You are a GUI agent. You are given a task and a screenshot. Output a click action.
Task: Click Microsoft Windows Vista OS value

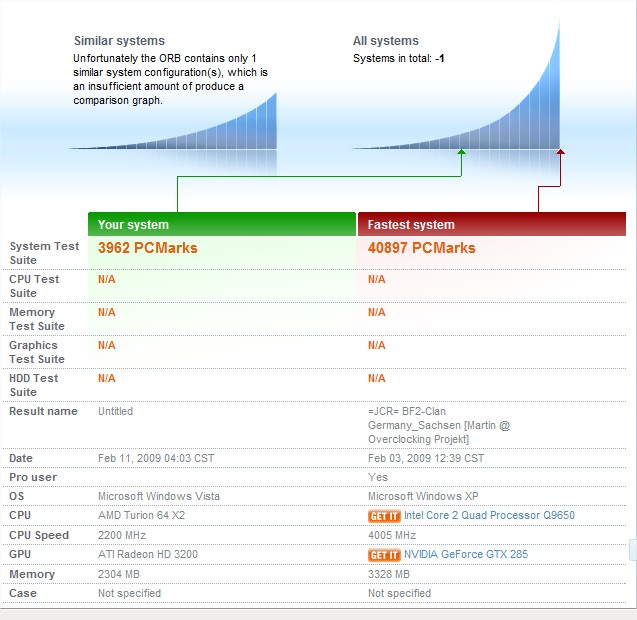[x=159, y=496]
